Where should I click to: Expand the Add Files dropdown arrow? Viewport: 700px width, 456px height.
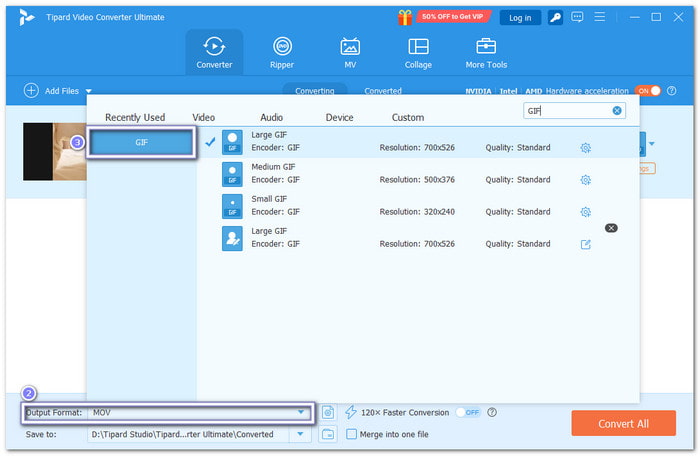[x=88, y=91]
